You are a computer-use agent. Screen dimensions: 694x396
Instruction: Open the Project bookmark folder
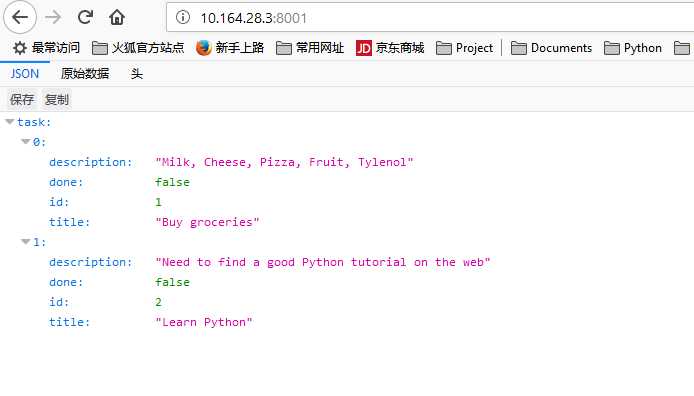click(x=464, y=48)
